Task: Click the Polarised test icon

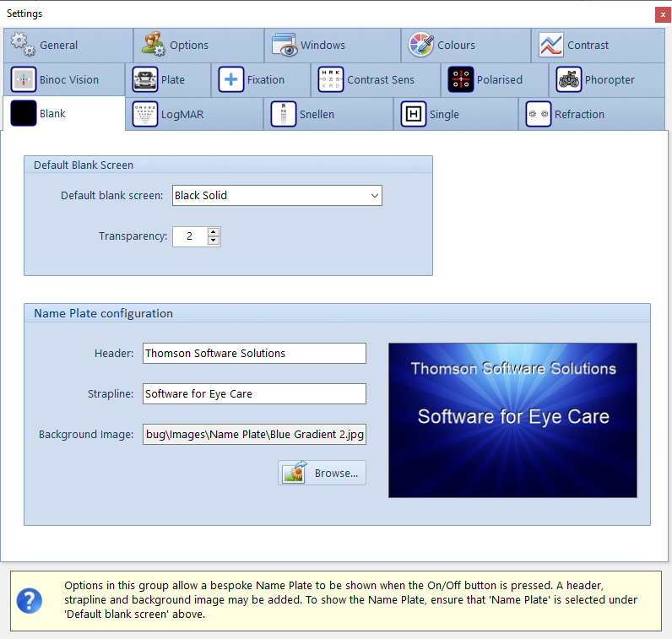Action: [x=461, y=79]
